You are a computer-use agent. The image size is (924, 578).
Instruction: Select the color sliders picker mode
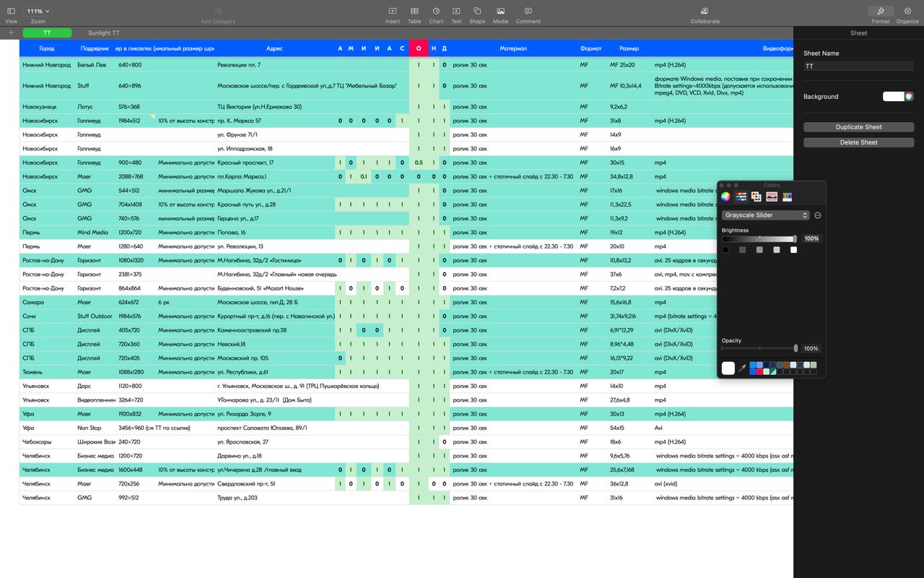(x=741, y=197)
